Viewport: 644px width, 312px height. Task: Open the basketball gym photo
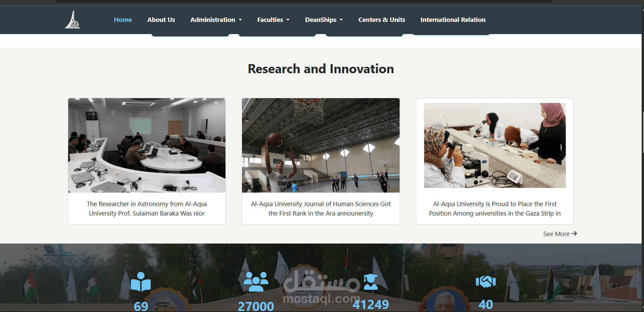321,145
